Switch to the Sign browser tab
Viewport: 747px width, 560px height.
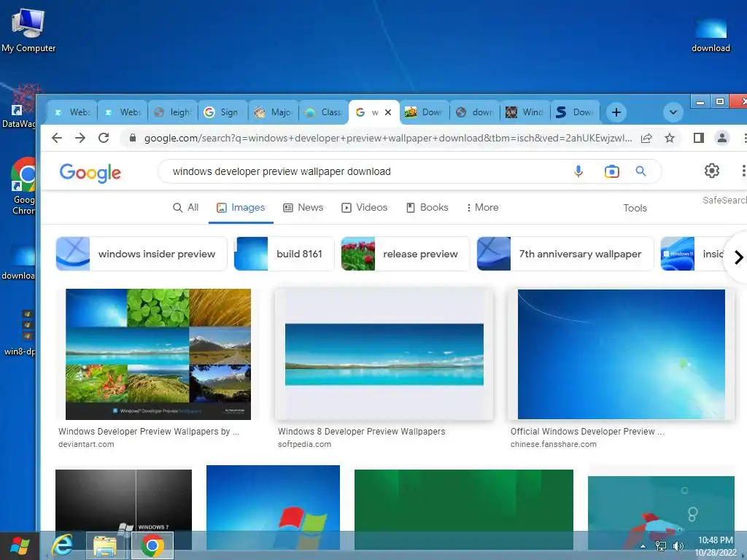coord(223,112)
